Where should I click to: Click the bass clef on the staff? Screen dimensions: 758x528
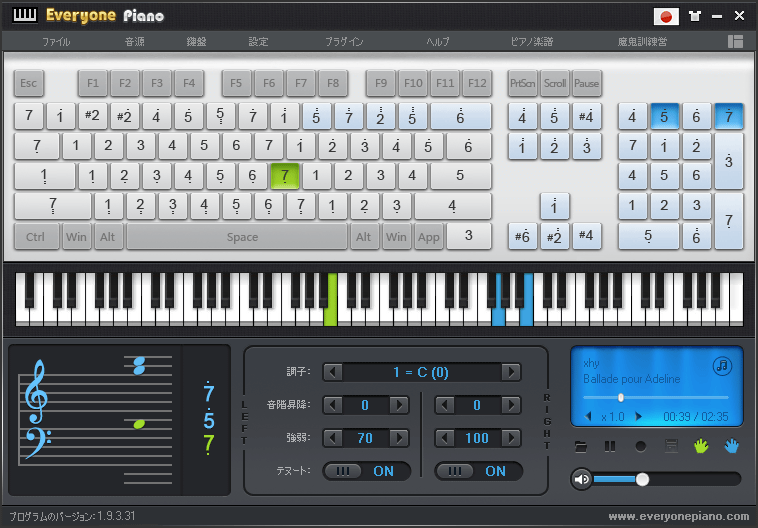tap(37, 442)
